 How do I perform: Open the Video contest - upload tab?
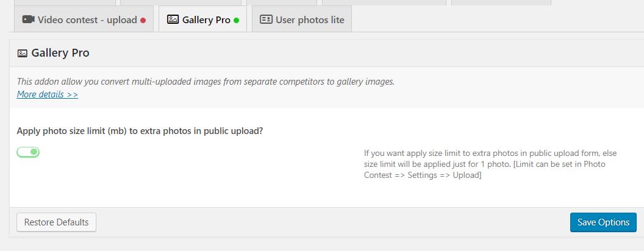[84, 19]
